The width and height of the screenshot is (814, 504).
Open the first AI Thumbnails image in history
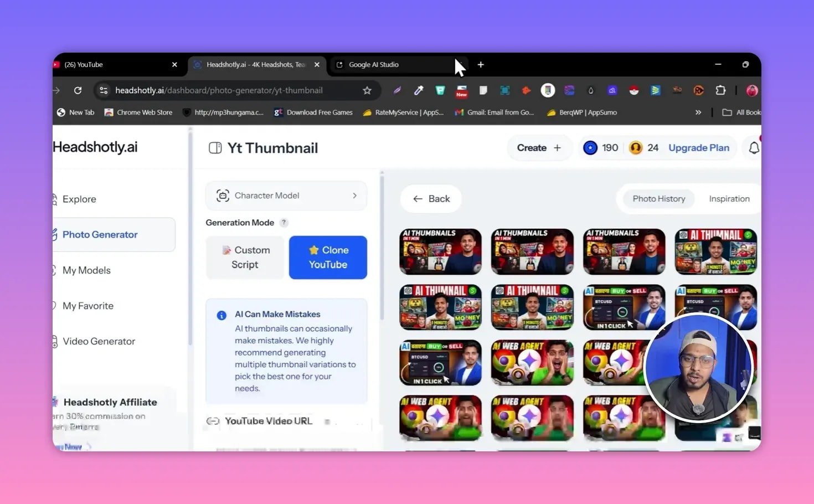tap(440, 251)
